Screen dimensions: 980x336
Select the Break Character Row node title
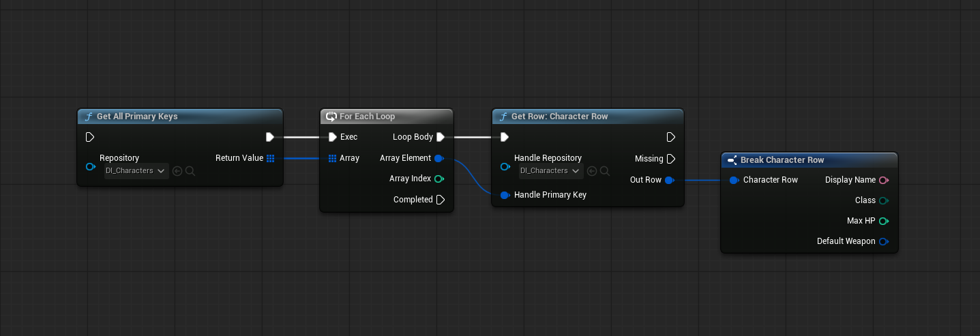coord(782,160)
